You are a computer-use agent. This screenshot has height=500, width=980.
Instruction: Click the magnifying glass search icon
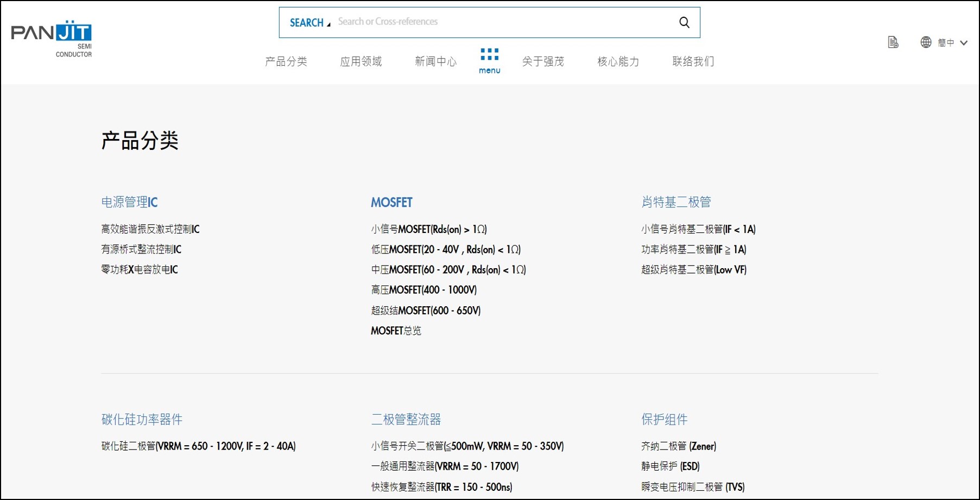pos(684,22)
